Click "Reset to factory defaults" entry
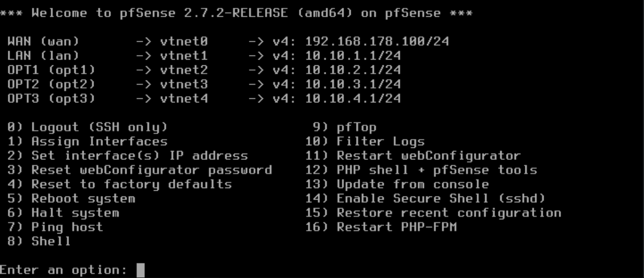Image resolution: width=644 pixels, height=278 pixels. pos(131,184)
